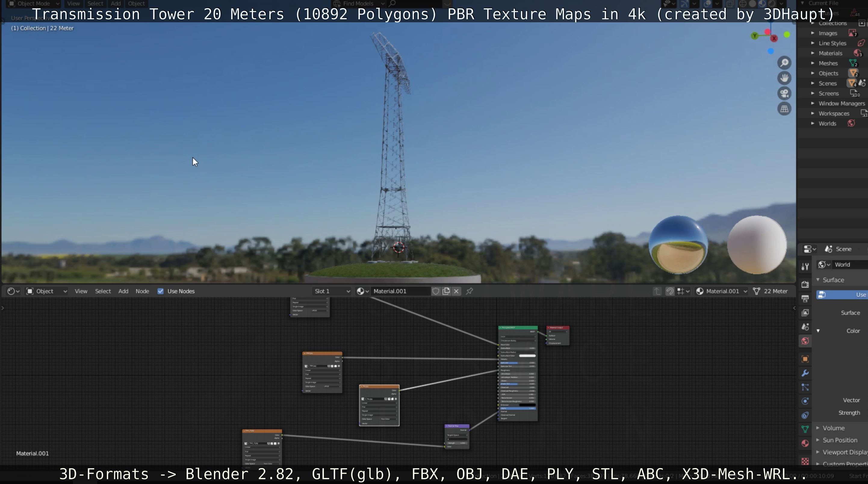Open node editor View menu

(81, 291)
